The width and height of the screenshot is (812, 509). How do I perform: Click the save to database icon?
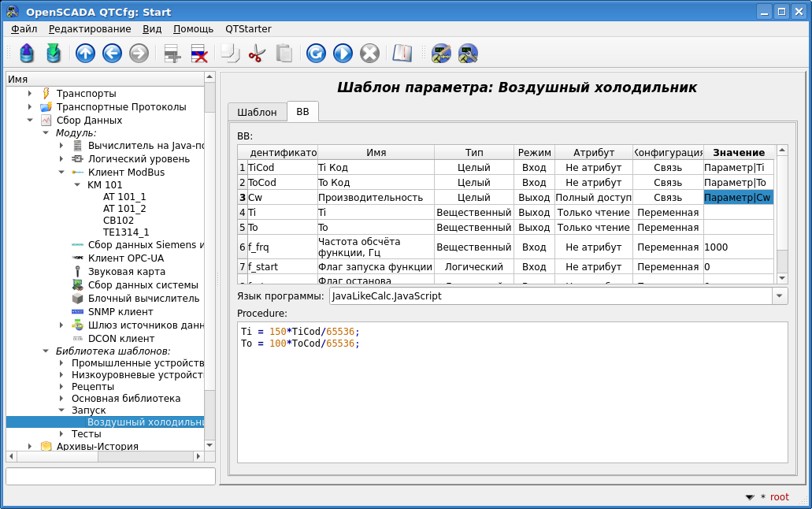point(53,54)
